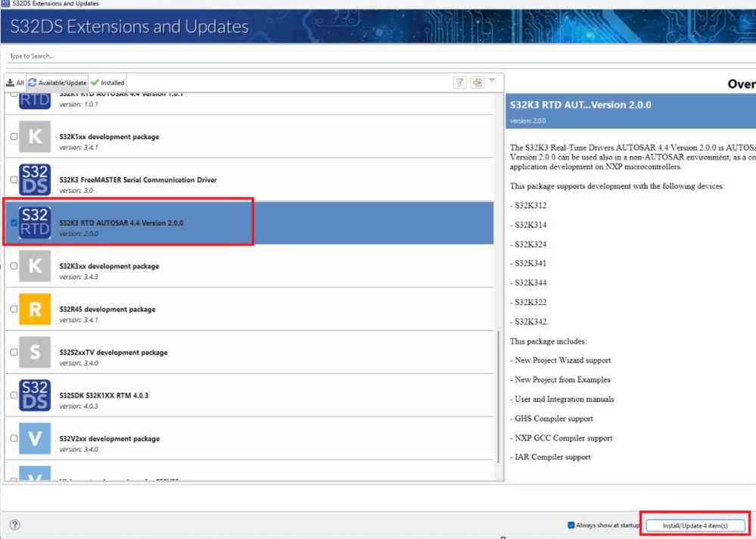Click IAR Compiler support line
Image resolution: width=756 pixels, height=539 pixels.
click(x=550, y=457)
